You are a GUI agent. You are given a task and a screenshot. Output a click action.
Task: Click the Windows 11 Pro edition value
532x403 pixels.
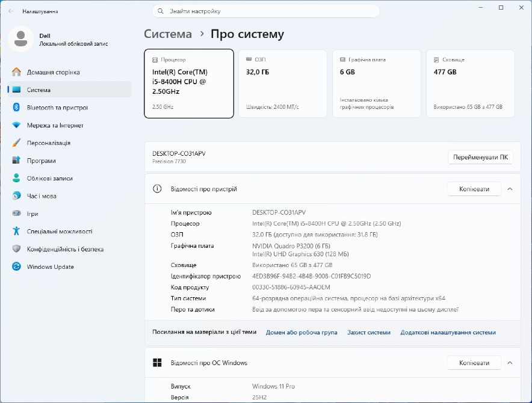tap(273, 386)
